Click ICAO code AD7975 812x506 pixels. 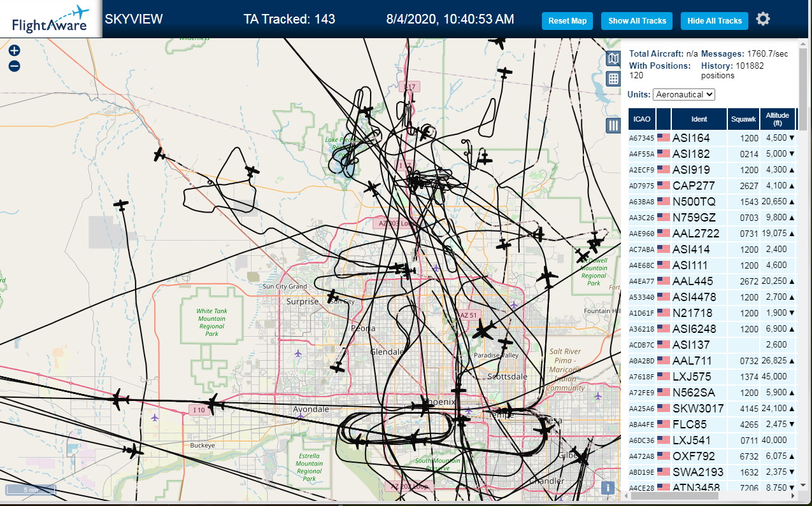pos(641,186)
